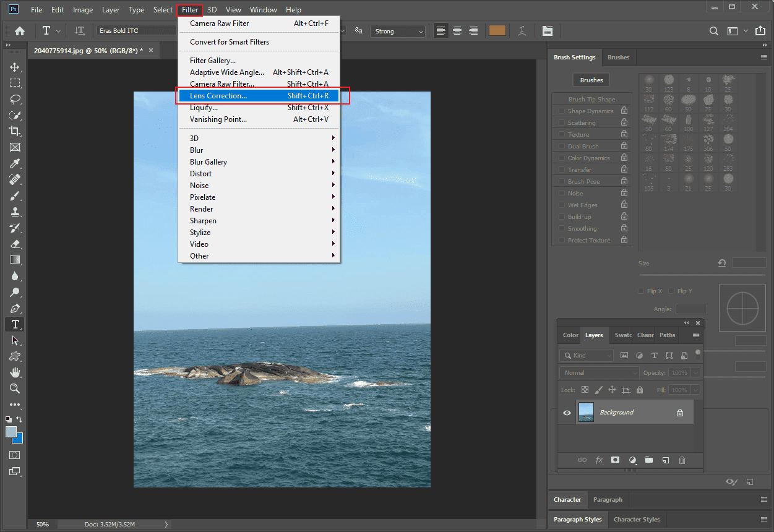Select the Zoom tool

coord(12,388)
